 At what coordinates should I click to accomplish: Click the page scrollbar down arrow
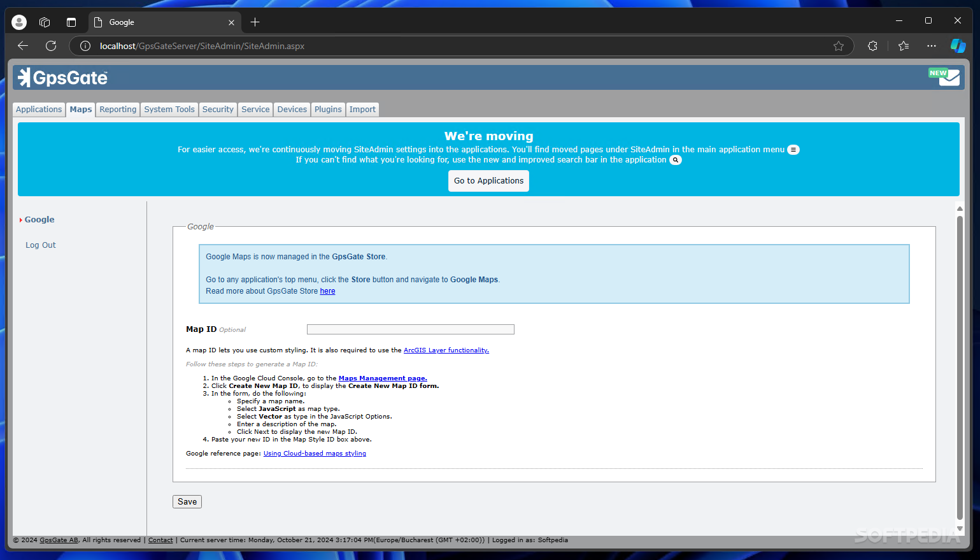960,529
